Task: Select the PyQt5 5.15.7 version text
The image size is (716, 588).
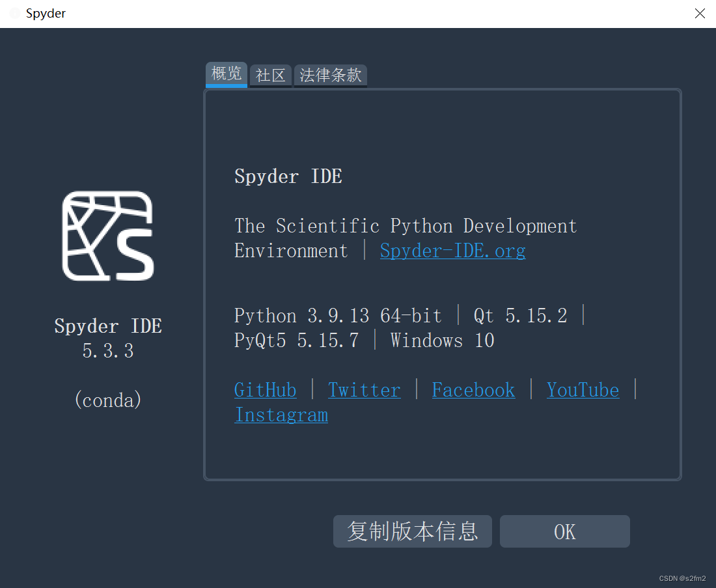Action: tap(296, 341)
